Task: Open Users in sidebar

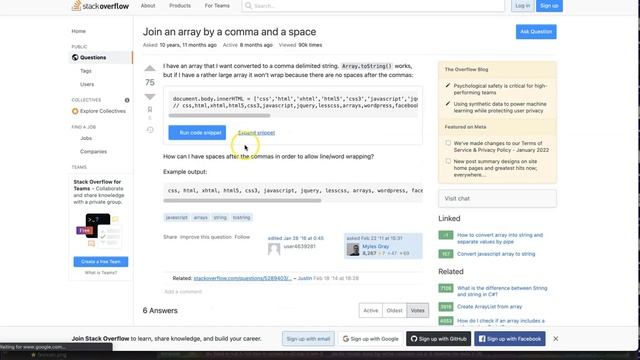Action: click(87, 84)
